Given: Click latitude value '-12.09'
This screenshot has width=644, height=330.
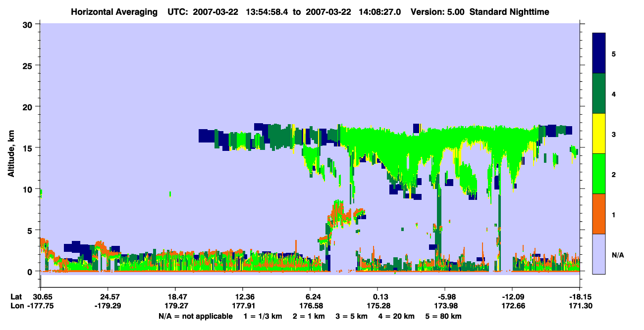Looking at the screenshot, I should click(512, 297).
